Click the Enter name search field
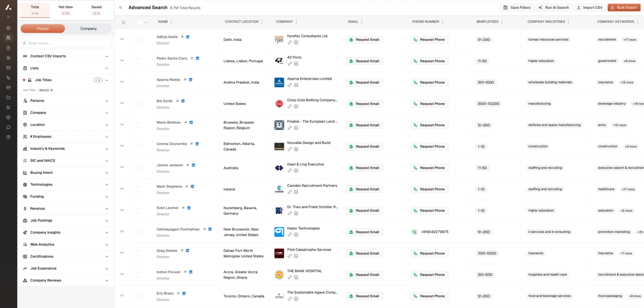 click(x=65, y=43)
